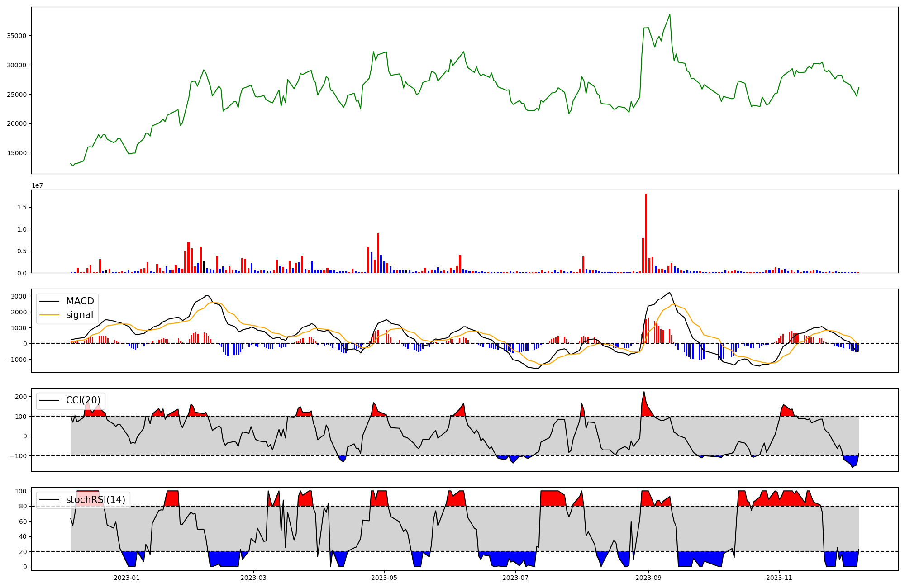Viewport: 905px width, 588px height.
Task: Click the 2023-11 x-axis tick label
Action: pyautogui.click(x=779, y=578)
